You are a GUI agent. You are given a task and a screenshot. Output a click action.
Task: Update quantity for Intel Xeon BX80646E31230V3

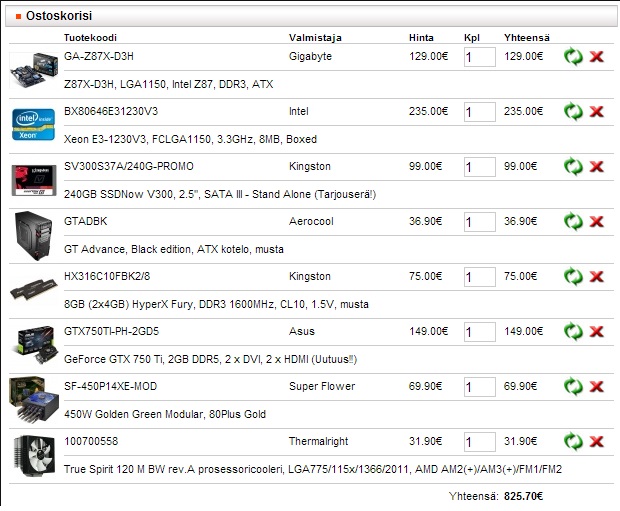(x=573, y=112)
